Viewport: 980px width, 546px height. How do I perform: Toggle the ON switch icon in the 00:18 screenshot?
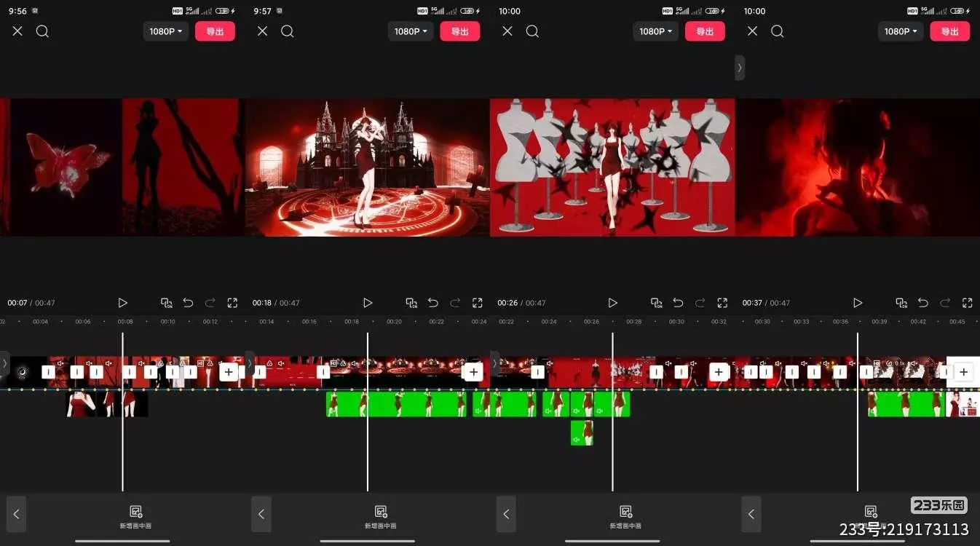click(x=412, y=303)
